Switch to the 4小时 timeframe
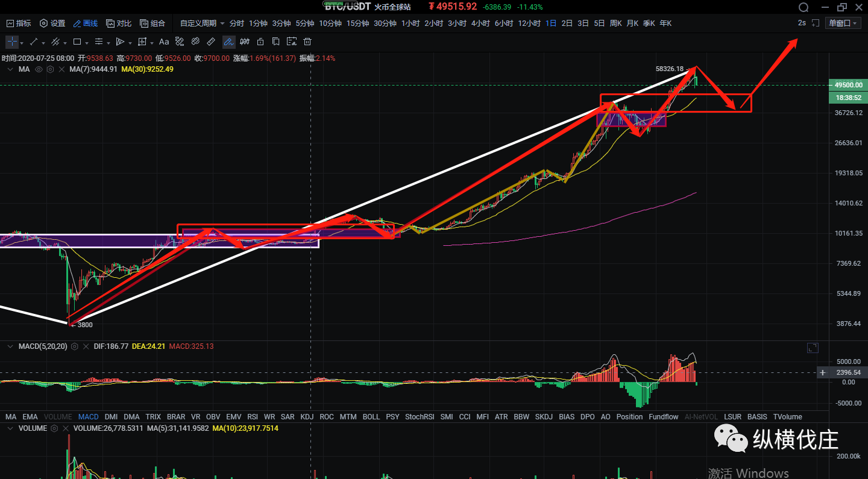The image size is (868, 479). tap(480, 23)
